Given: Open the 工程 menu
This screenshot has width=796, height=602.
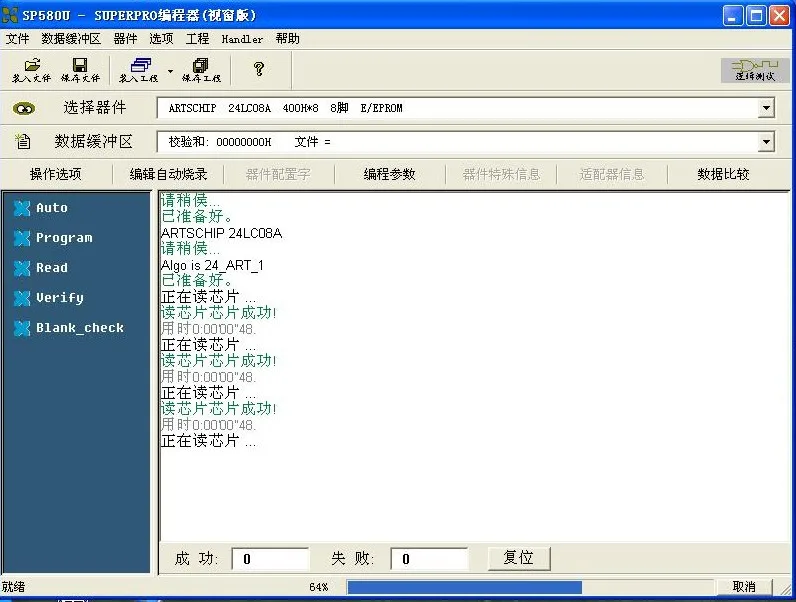Looking at the screenshot, I should pyautogui.click(x=197, y=39).
